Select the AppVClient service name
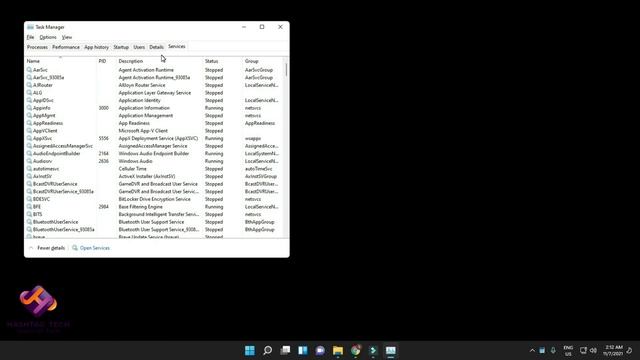Screen dimensions: 640x360 (45, 131)
